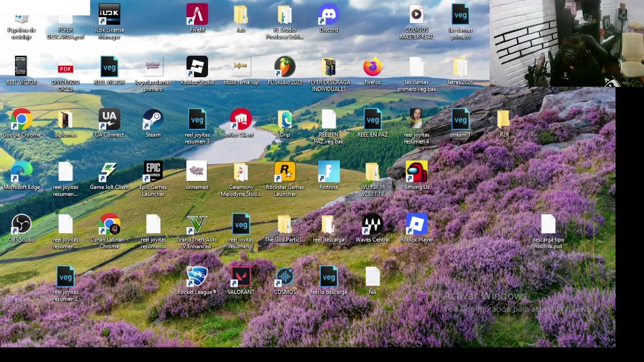The image size is (644, 362).
Task: Select the CODIGOS MASTER REAL file
Action: (416, 15)
